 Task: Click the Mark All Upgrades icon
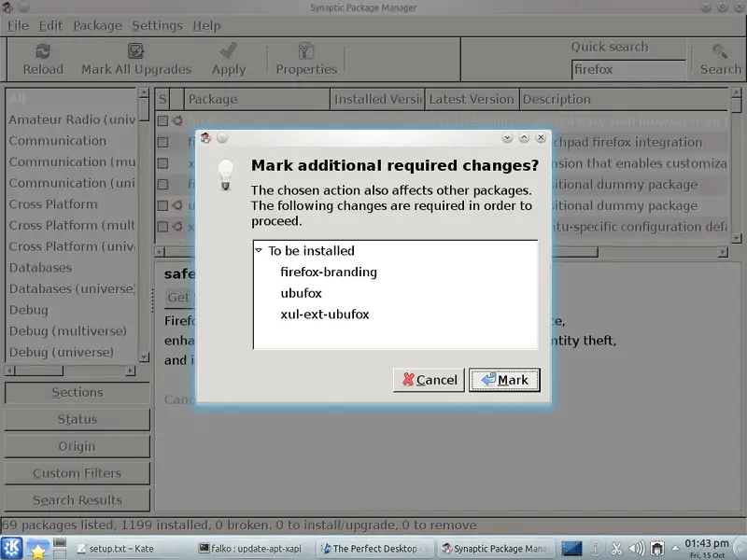point(135,51)
